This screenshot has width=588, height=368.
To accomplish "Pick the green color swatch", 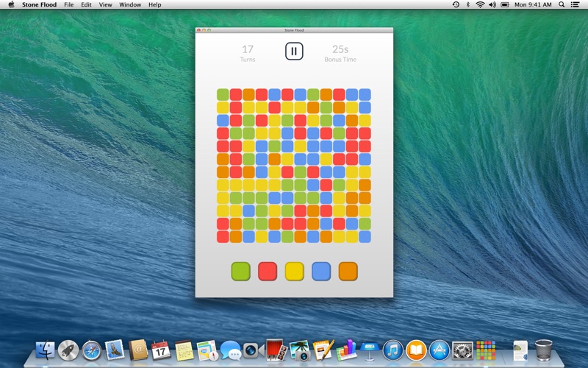I will pyautogui.click(x=240, y=271).
